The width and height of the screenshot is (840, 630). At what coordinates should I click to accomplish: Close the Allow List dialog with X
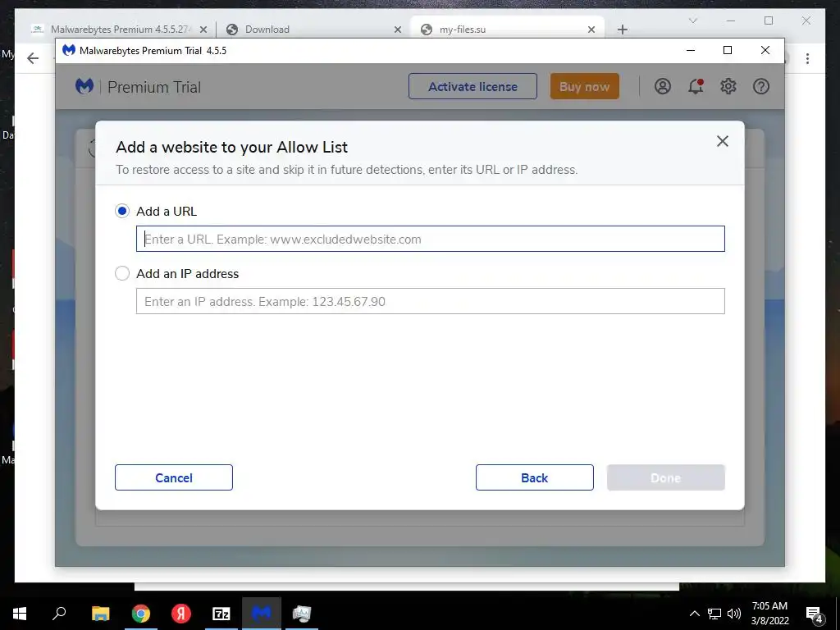click(723, 141)
